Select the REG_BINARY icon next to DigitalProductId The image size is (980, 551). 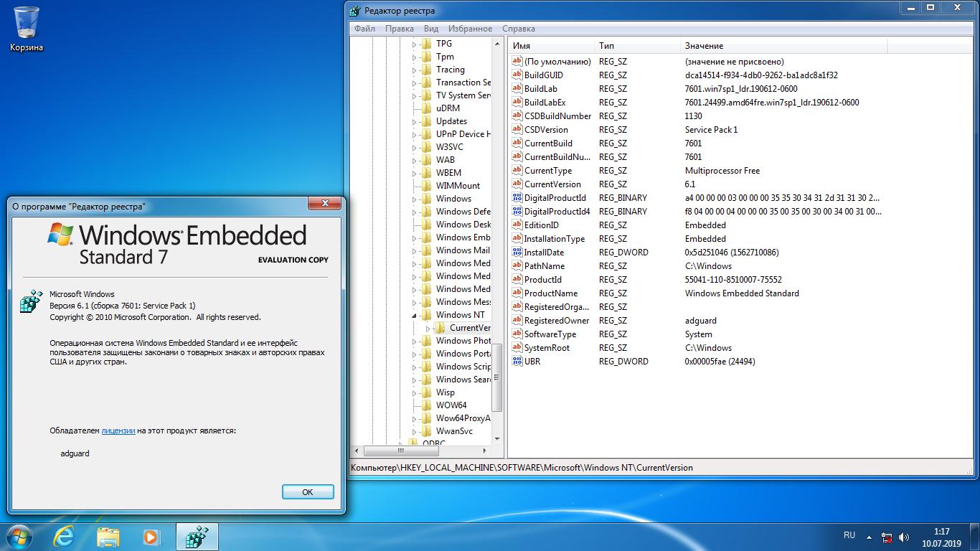517,198
